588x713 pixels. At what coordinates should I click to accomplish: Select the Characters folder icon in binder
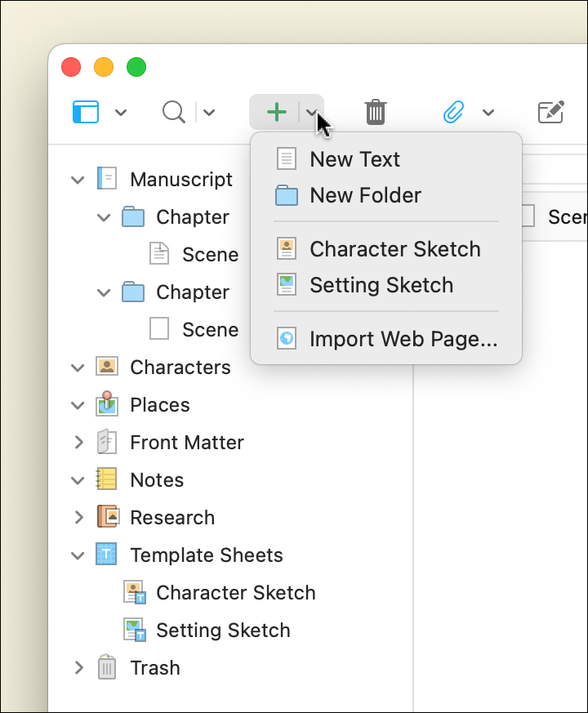[107, 368]
